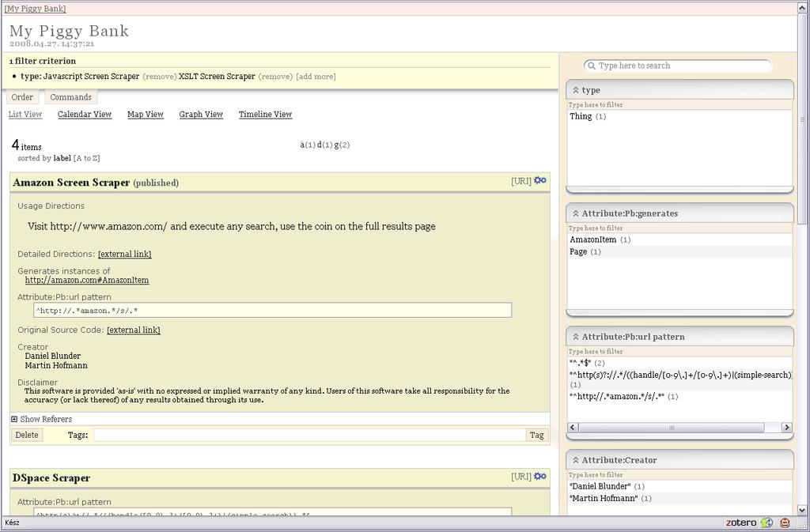810x532 pixels.
Task: Click right arrow of url pattern scrollbar
Action: (x=787, y=427)
